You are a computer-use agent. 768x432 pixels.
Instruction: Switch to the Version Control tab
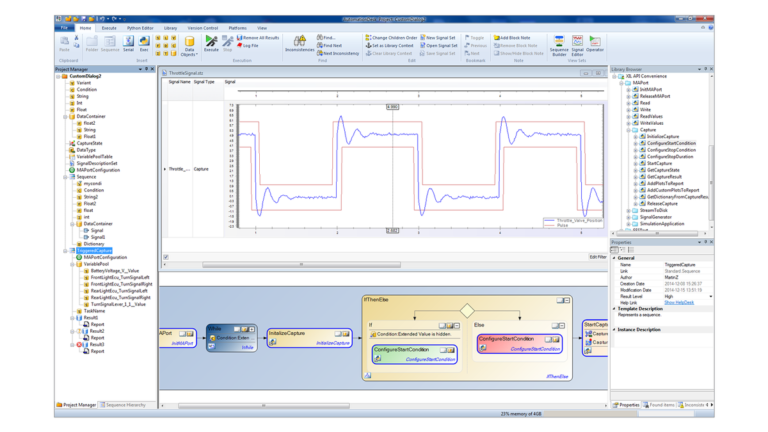coord(203,28)
